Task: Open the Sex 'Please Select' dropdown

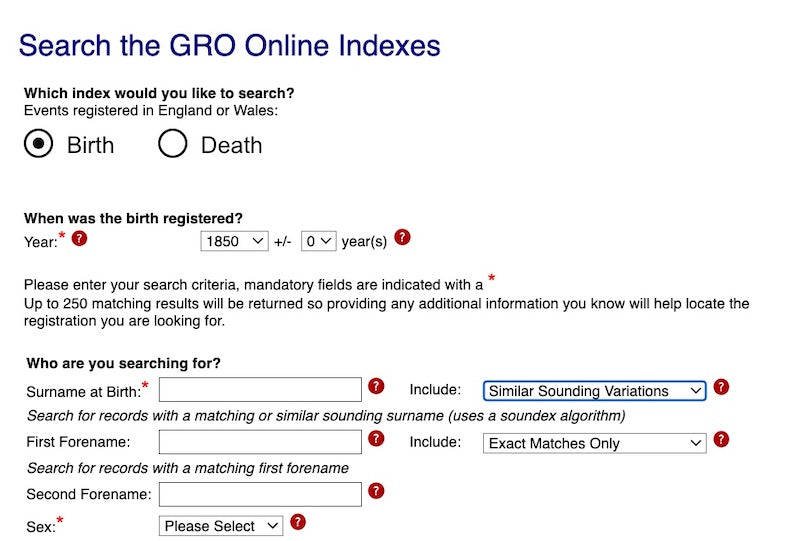Action: (221, 526)
